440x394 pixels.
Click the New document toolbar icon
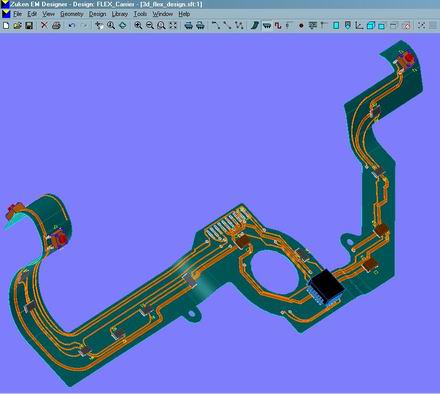[6, 25]
